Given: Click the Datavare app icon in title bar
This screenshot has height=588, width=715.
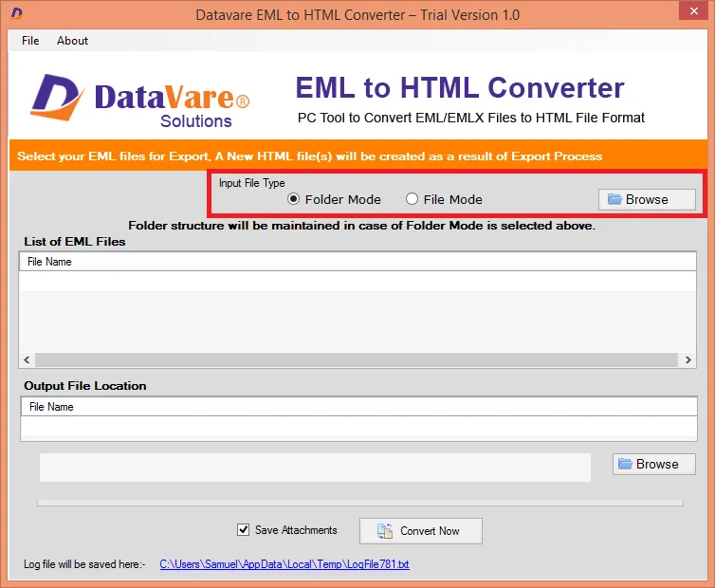Looking at the screenshot, I should point(17,13).
